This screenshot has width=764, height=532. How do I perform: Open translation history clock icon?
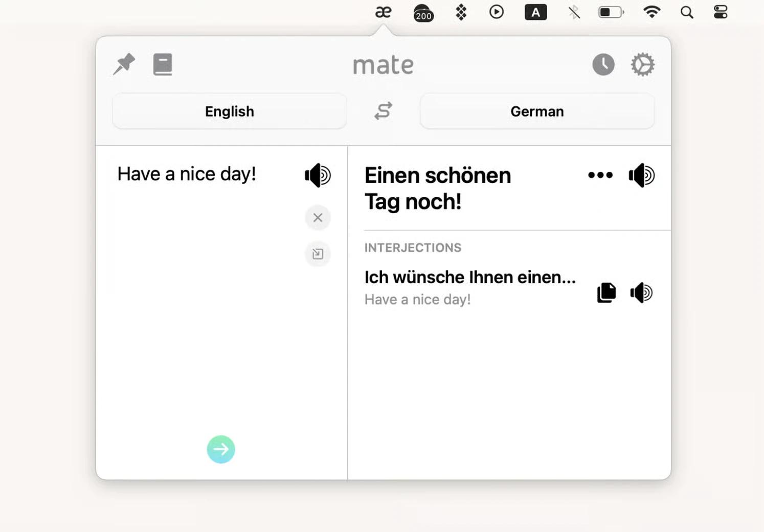point(603,64)
